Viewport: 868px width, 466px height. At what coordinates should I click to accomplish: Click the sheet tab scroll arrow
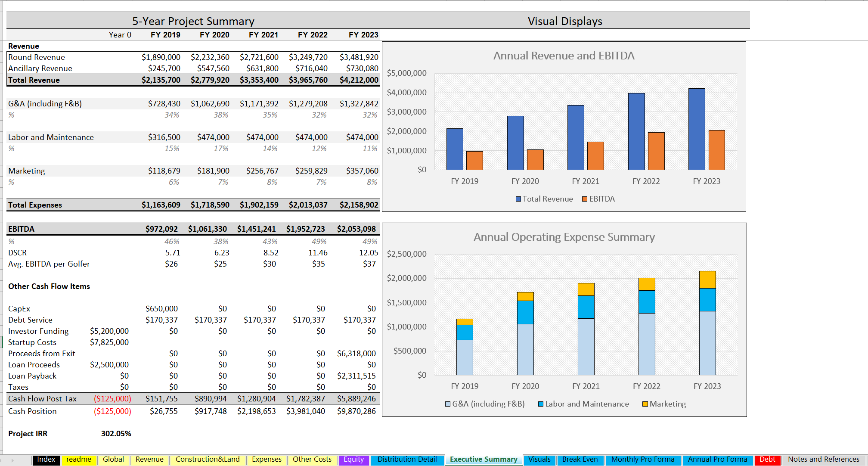tap(12, 460)
